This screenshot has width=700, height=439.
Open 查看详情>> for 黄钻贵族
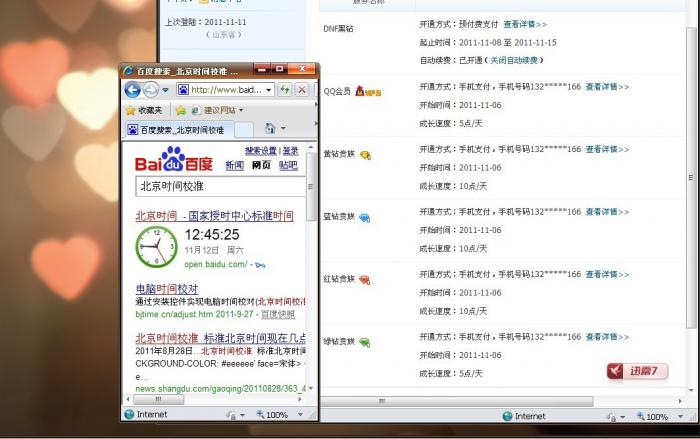click(x=607, y=149)
